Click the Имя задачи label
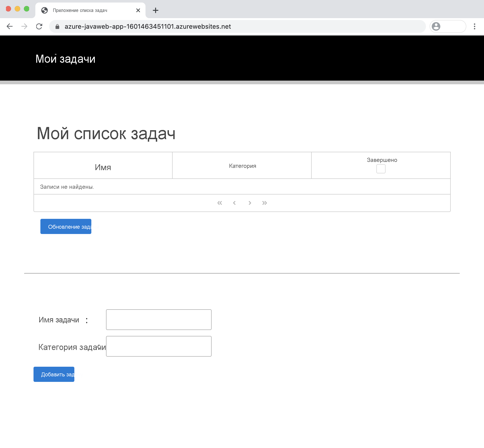Viewport: 484px width, 448px height. click(59, 320)
